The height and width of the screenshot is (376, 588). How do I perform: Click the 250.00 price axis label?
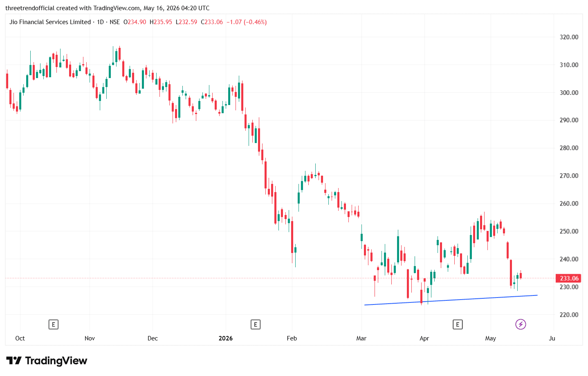pos(569,231)
